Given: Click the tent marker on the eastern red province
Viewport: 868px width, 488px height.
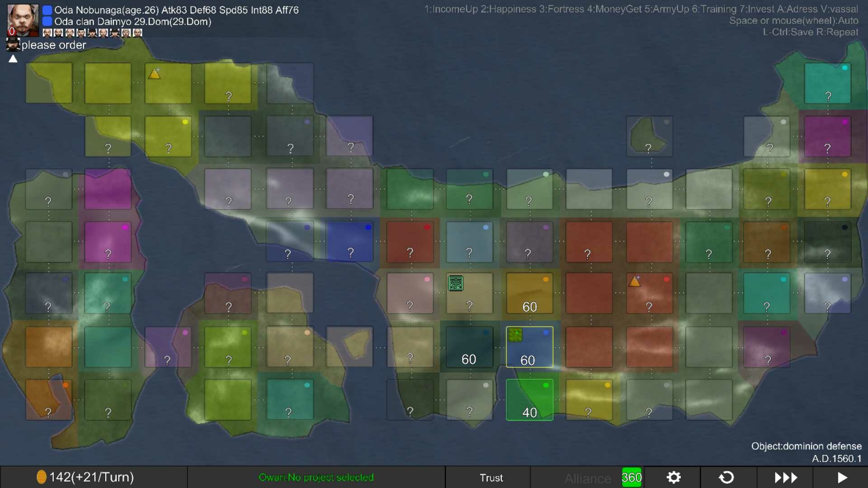Looking at the screenshot, I should (x=635, y=282).
